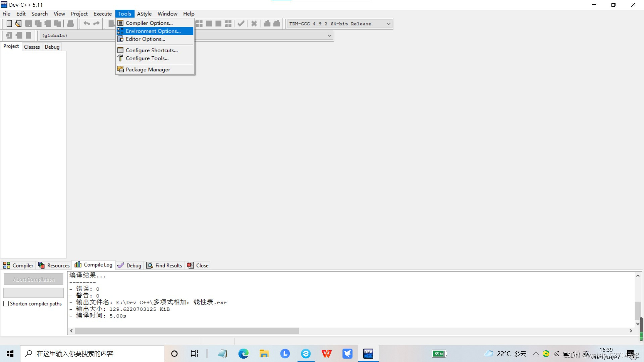Click the Open file toolbar icon
Viewport: 644px width, 362px height.
[18, 23]
